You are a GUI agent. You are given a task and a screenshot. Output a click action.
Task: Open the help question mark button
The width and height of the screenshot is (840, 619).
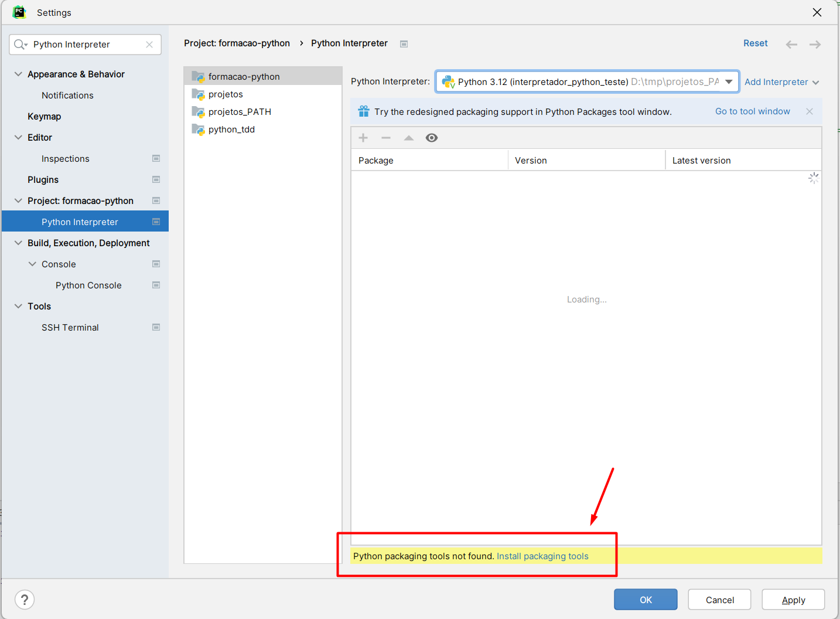[25, 600]
